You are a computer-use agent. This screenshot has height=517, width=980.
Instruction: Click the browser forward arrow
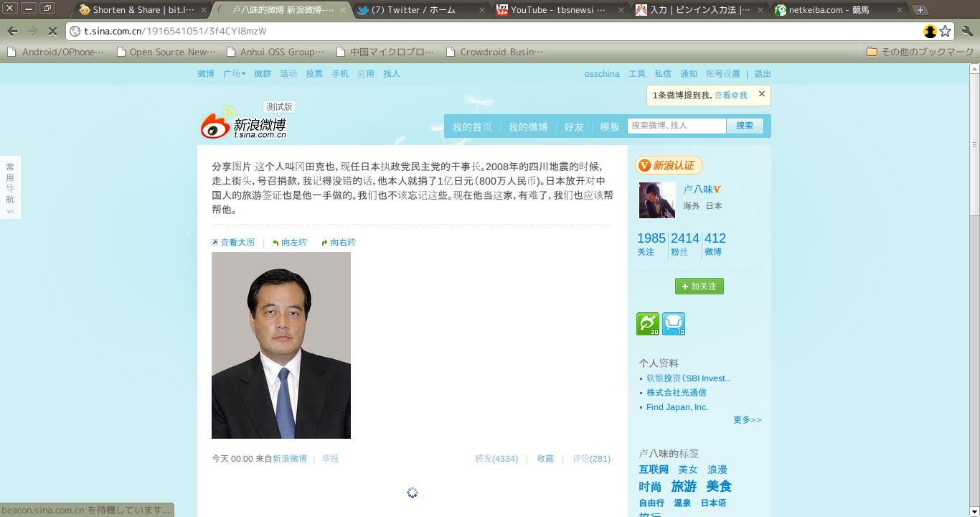click(x=32, y=31)
